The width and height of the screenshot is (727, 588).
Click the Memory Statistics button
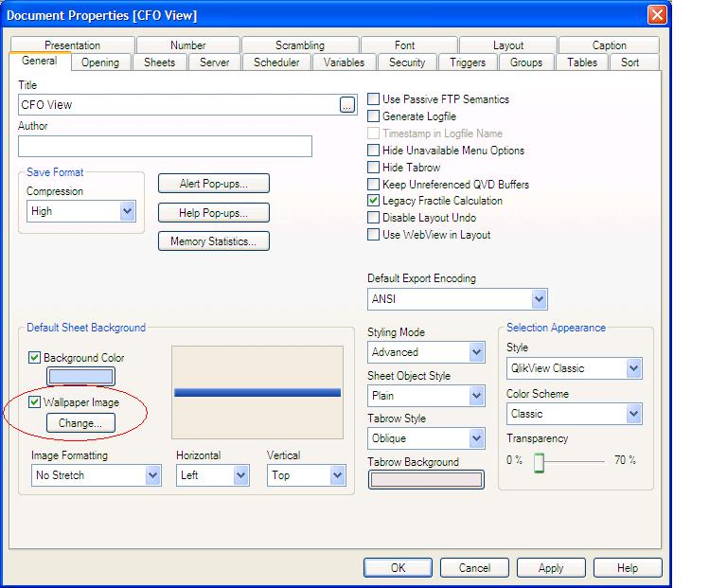[213, 241]
